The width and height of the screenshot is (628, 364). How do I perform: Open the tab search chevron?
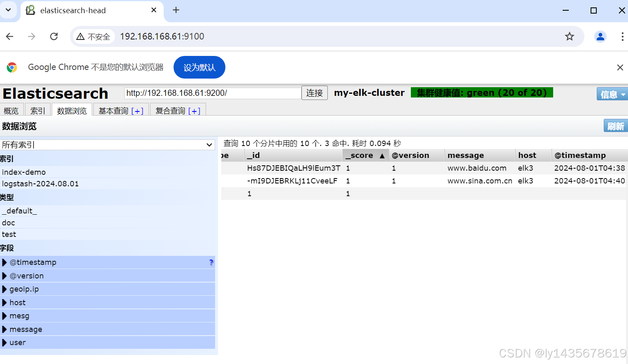8,10
